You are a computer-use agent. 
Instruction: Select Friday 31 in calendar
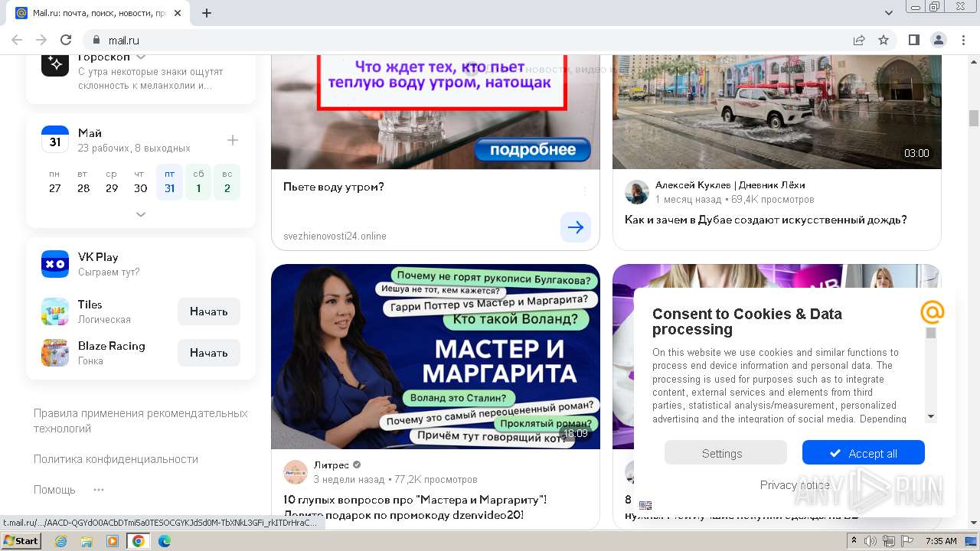pos(169,182)
